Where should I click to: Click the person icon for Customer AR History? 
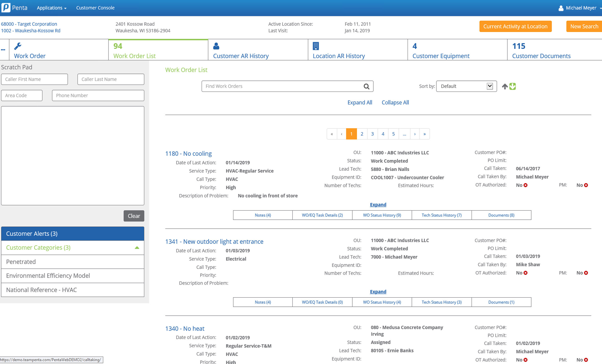(x=216, y=46)
